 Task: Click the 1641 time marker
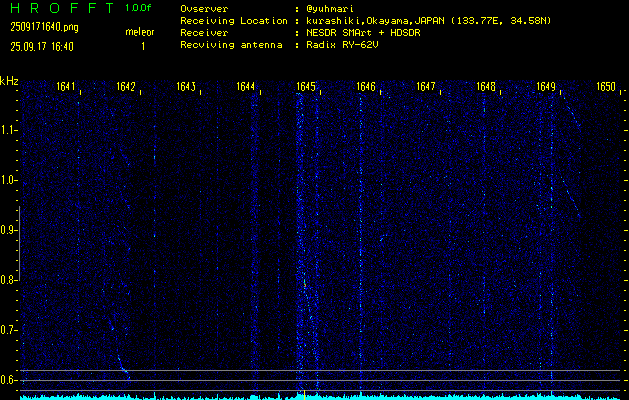(66, 86)
